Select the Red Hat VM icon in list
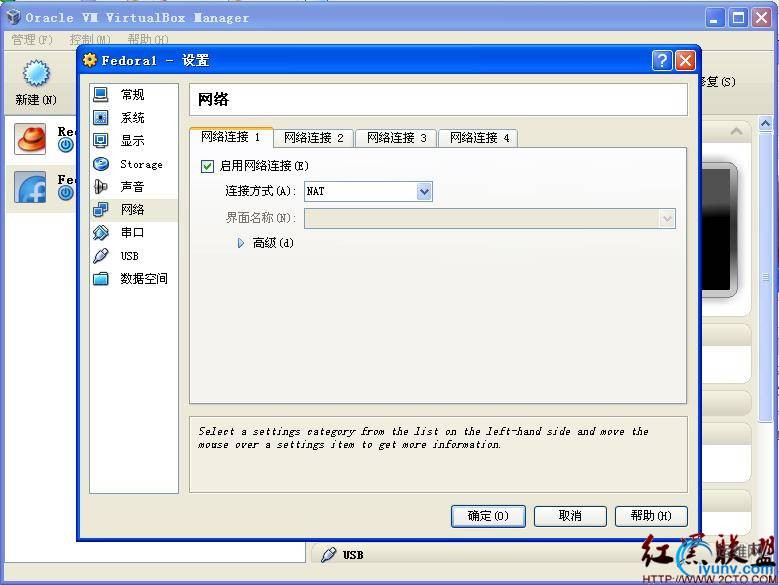 (30, 139)
